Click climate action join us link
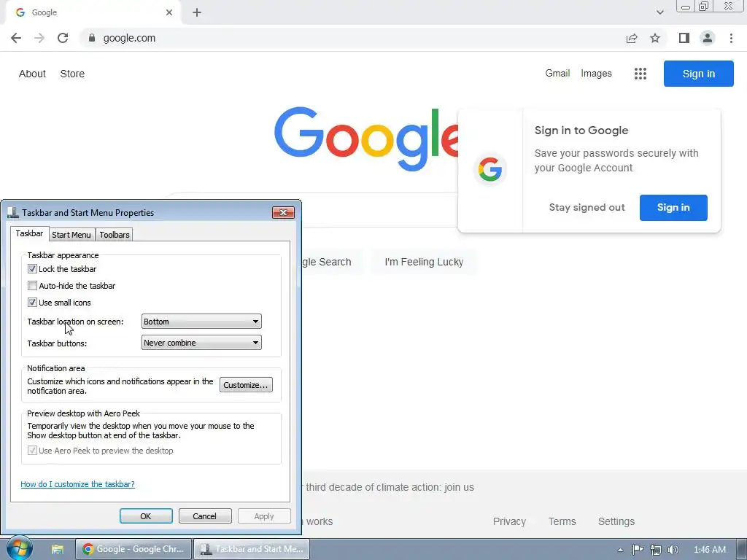Screen dimensions: 747x560 (x=388, y=487)
